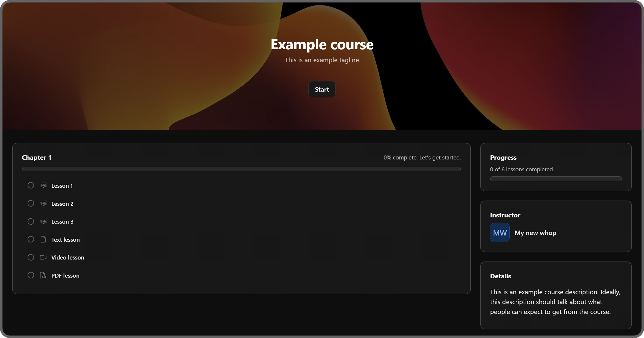Viewport: 644px width, 338px height.
Task: Click the Video lesson camera icon
Action: pyautogui.click(x=43, y=257)
